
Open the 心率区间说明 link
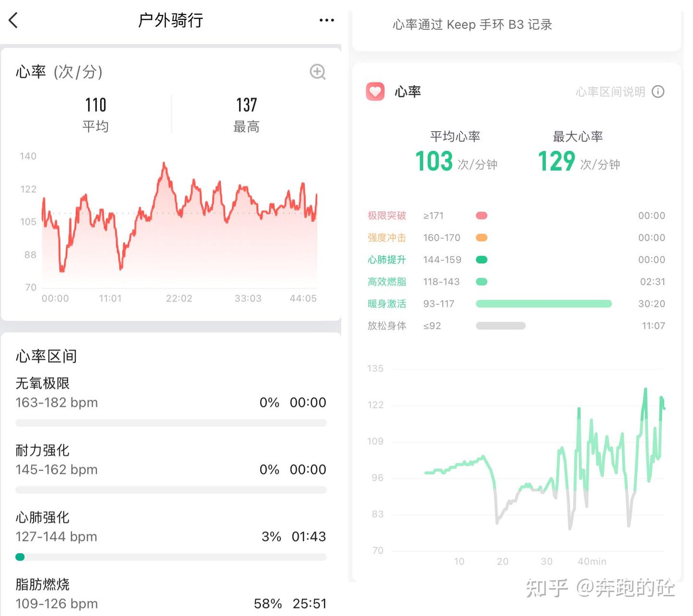611,92
